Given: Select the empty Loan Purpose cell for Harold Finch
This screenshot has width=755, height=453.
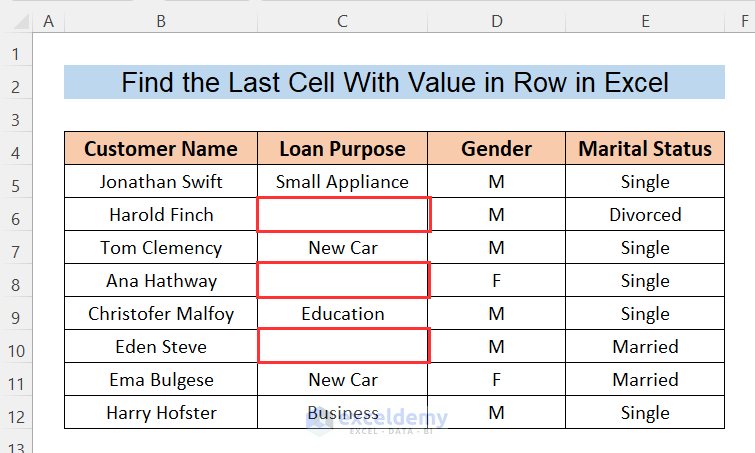Looking at the screenshot, I should (343, 215).
